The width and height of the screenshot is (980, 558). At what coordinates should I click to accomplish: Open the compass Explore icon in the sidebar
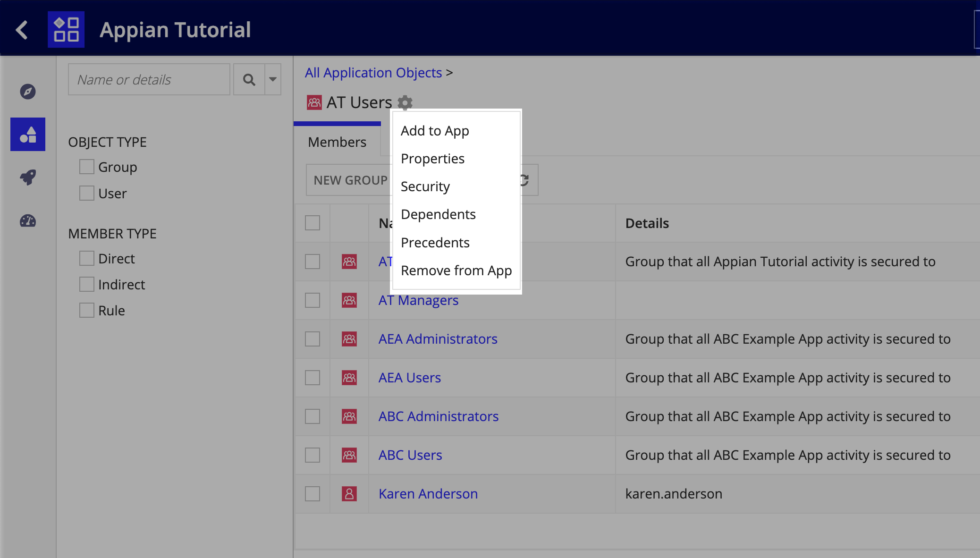click(x=28, y=92)
